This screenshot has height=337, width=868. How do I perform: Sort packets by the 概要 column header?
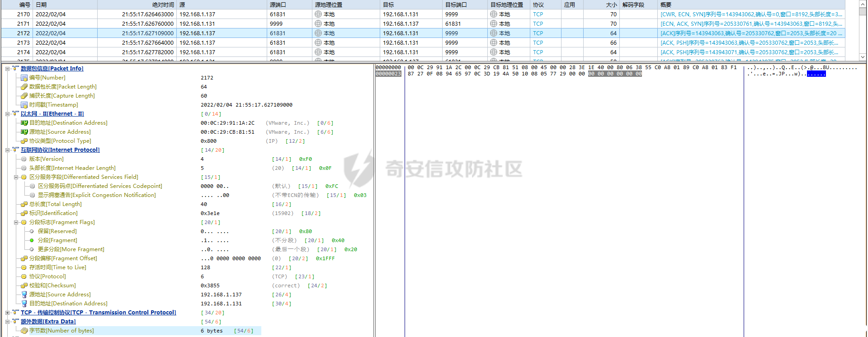(x=750, y=5)
